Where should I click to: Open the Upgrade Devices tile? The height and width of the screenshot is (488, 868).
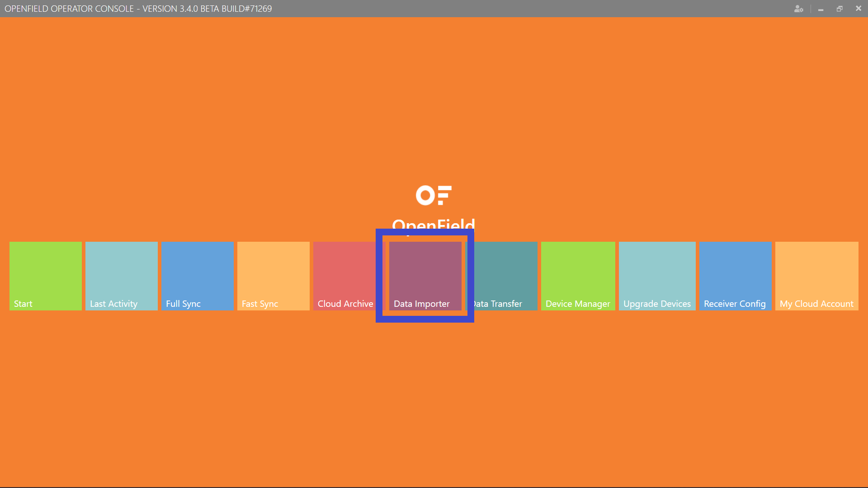[x=657, y=276]
